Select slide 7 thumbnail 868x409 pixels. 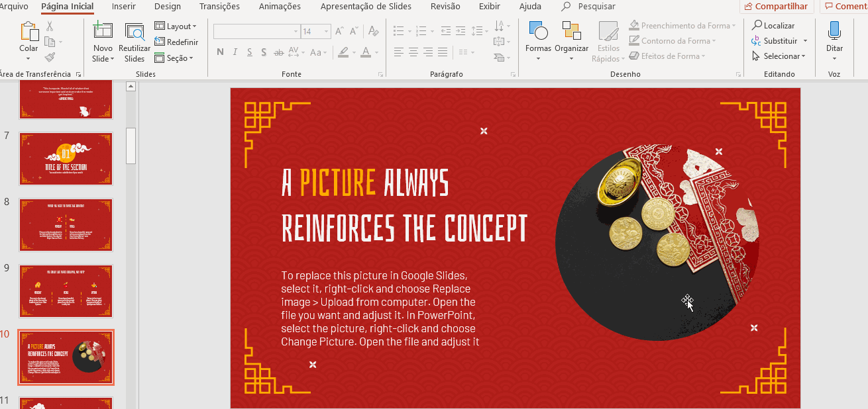(66, 159)
